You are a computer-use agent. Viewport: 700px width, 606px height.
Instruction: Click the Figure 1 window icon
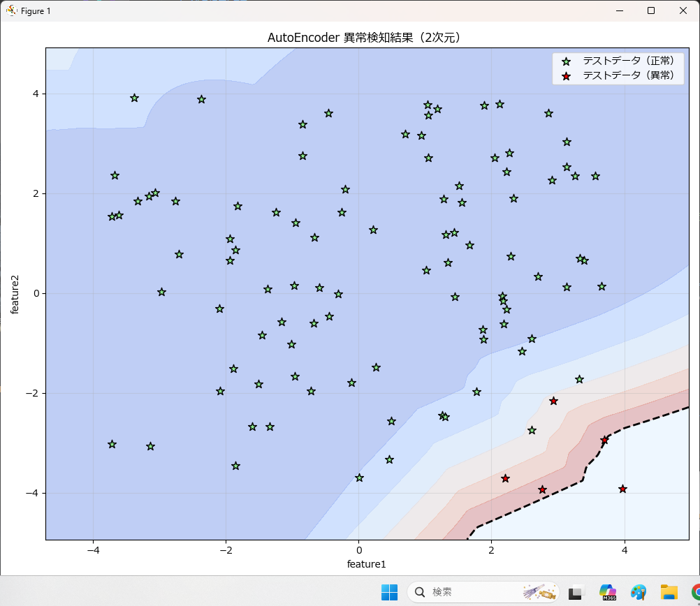11,10
